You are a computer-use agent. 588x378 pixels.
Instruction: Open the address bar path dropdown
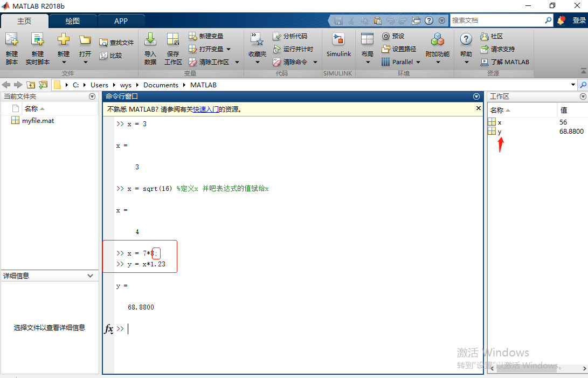click(573, 85)
